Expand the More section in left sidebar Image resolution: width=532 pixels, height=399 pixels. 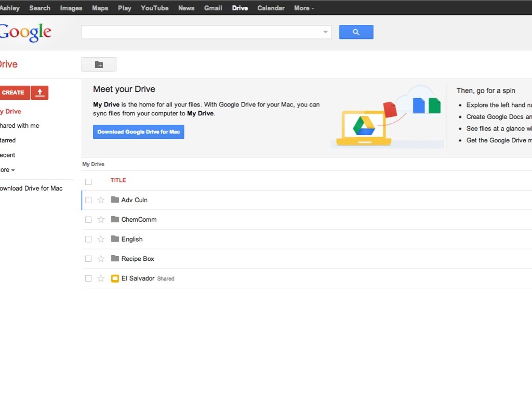[x=6, y=170]
